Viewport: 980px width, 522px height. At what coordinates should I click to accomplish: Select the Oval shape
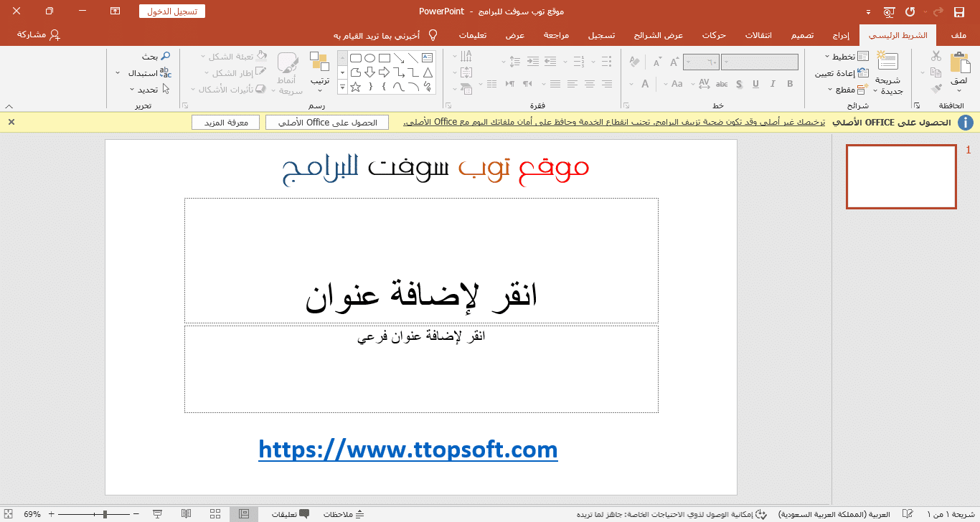pyautogui.click(x=370, y=58)
